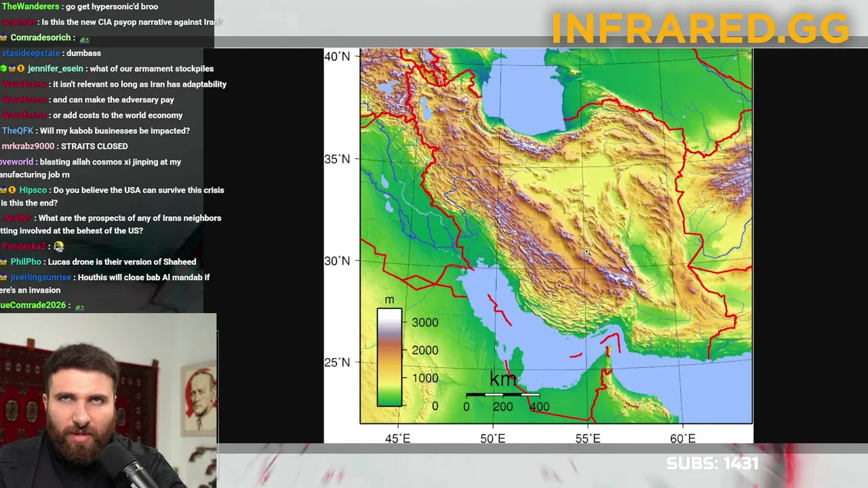The width and height of the screenshot is (868, 488).
Task: Select the TheWanderers username in chat
Action: click(31, 7)
